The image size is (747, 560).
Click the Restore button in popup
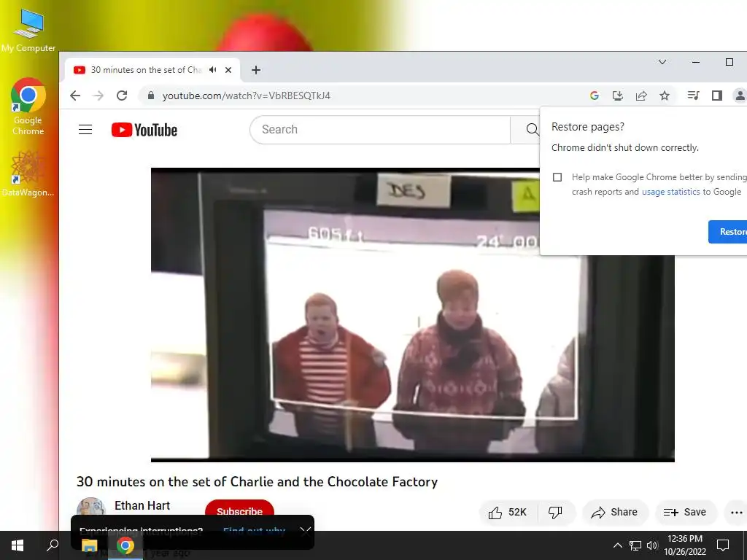click(x=728, y=232)
